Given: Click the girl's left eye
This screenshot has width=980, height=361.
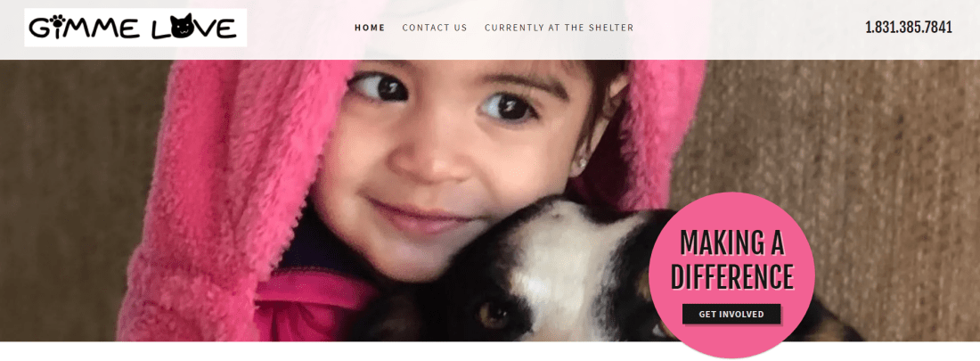Looking at the screenshot, I should click(x=508, y=104).
